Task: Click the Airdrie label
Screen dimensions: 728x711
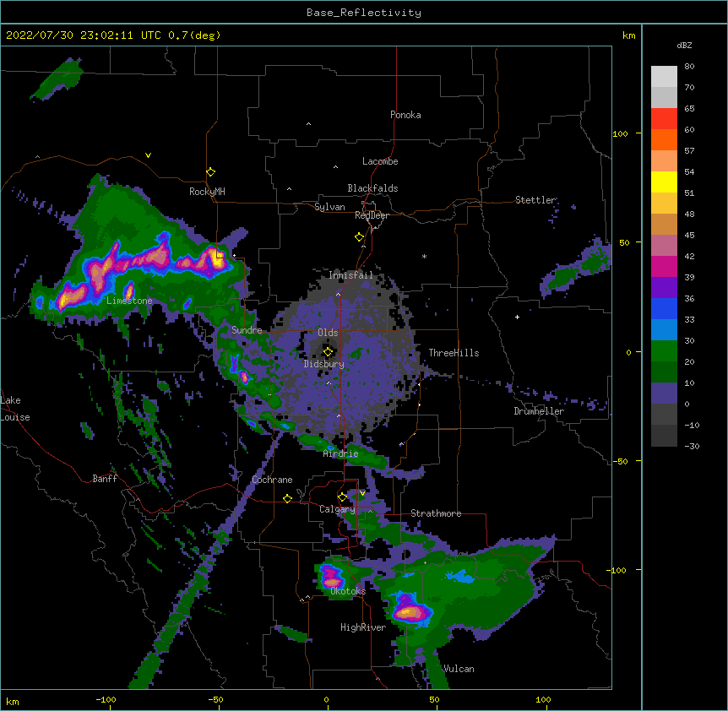Action: click(341, 453)
